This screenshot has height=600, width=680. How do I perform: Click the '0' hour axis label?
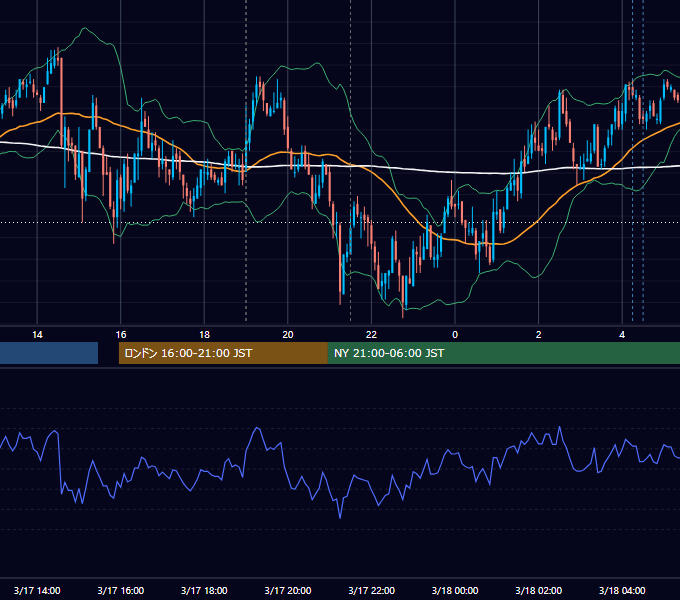455,335
